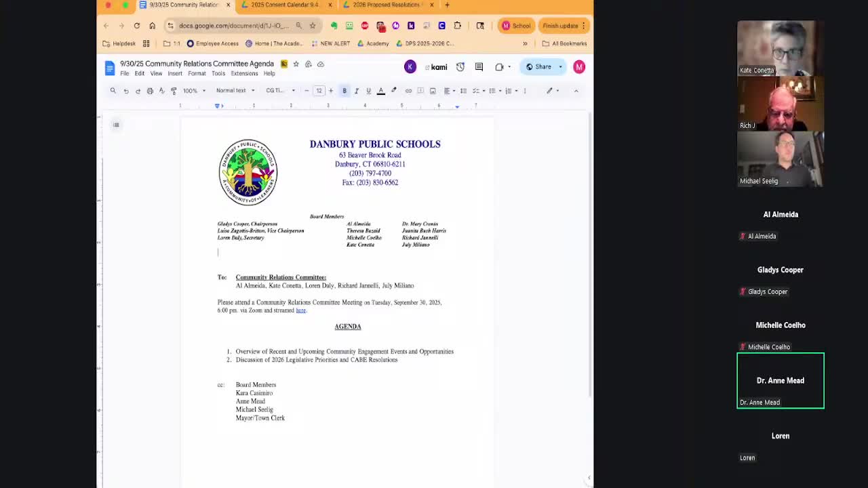Open the font family dropdown
The height and width of the screenshot is (488, 868).
(x=280, y=91)
